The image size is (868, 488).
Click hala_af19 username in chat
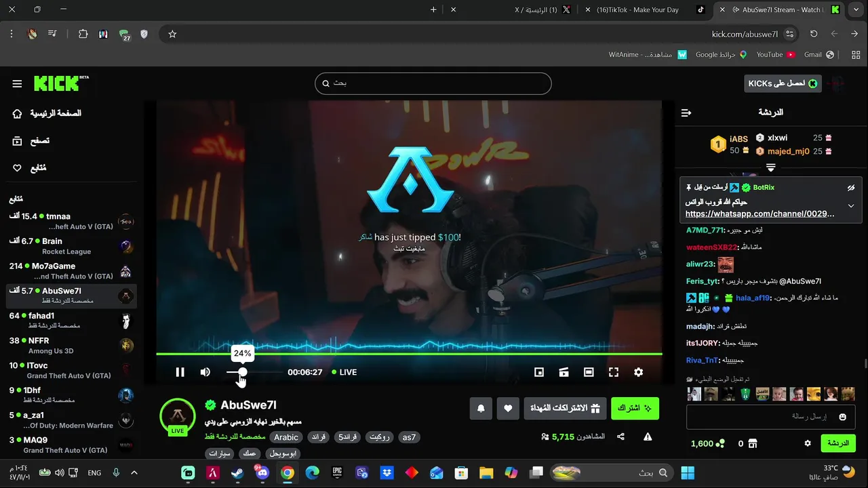tap(753, 298)
